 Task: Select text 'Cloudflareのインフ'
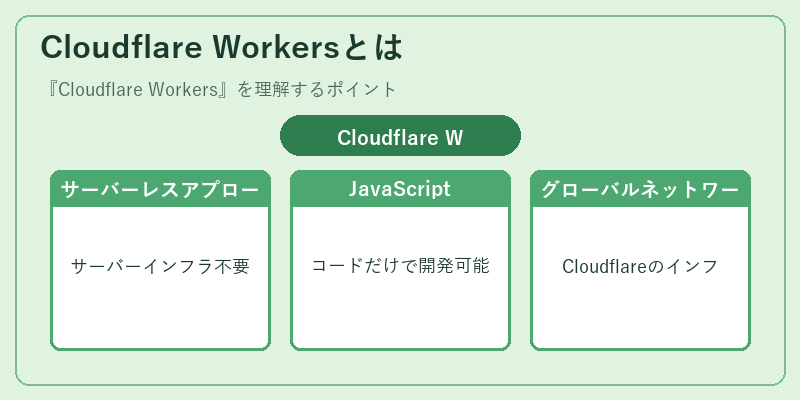click(640, 266)
